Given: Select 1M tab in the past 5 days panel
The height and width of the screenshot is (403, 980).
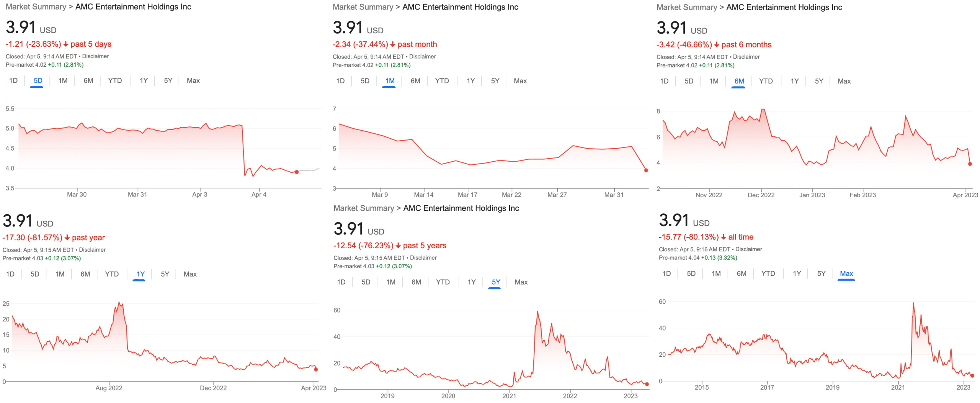Looking at the screenshot, I should click(63, 80).
